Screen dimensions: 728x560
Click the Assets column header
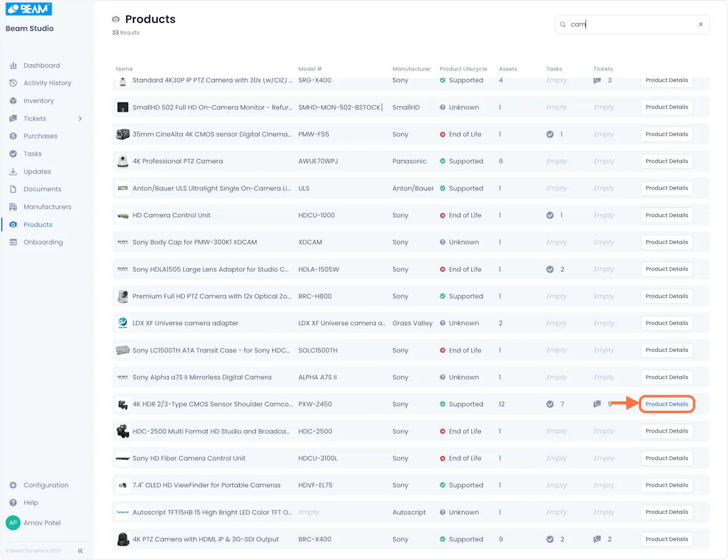(508, 69)
